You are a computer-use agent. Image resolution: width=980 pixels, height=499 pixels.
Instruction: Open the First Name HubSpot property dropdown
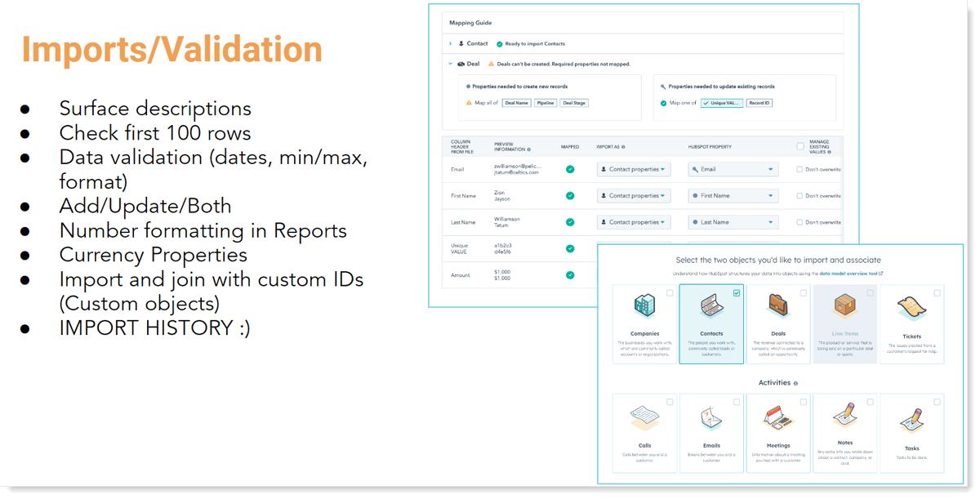tap(733, 196)
